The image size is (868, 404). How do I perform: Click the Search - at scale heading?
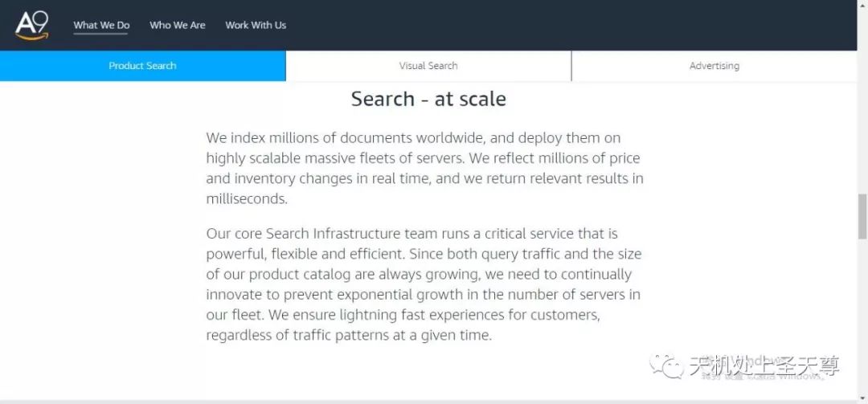coord(428,99)
